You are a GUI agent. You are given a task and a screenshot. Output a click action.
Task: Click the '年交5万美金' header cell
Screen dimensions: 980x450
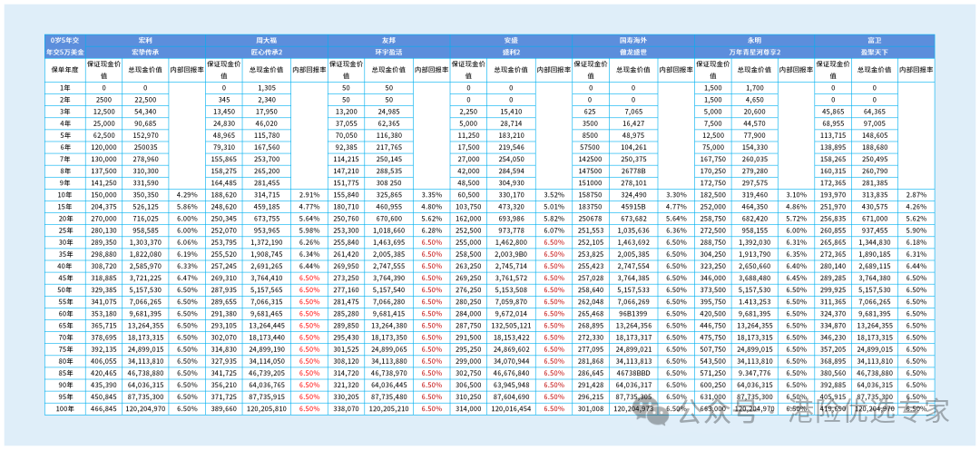[64, 51]
